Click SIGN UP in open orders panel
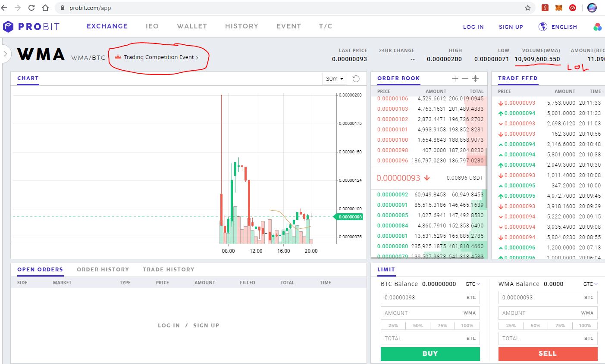This screenshot has height=364, width=605. [x=206, y=325]
